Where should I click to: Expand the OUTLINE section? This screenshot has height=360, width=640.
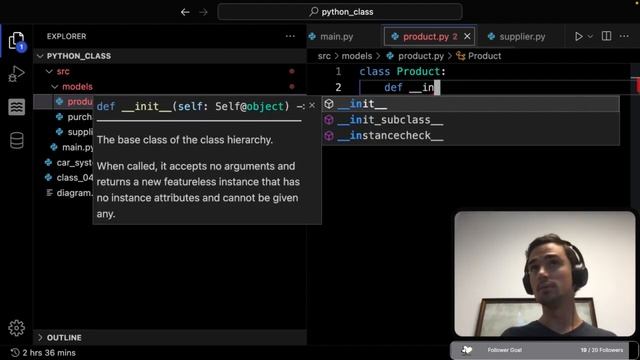click(169, 338)
